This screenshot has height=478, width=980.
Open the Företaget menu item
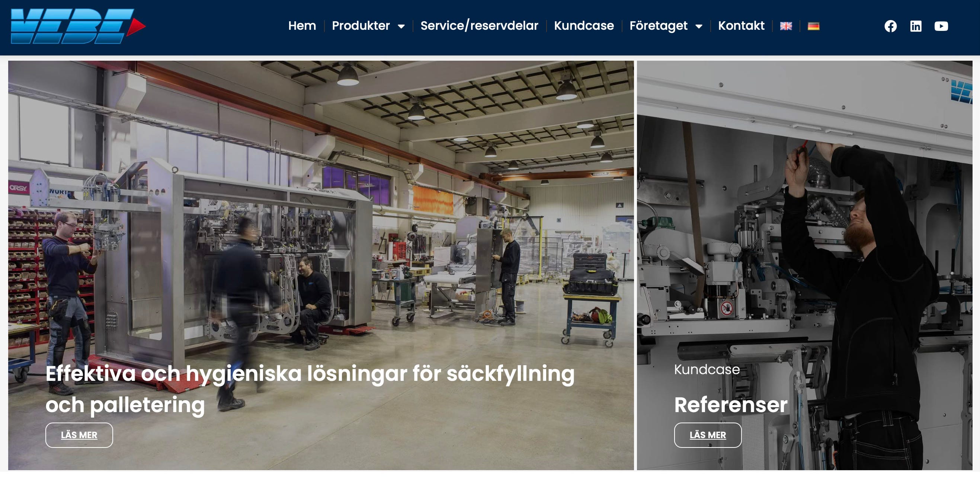coord(658,25)
